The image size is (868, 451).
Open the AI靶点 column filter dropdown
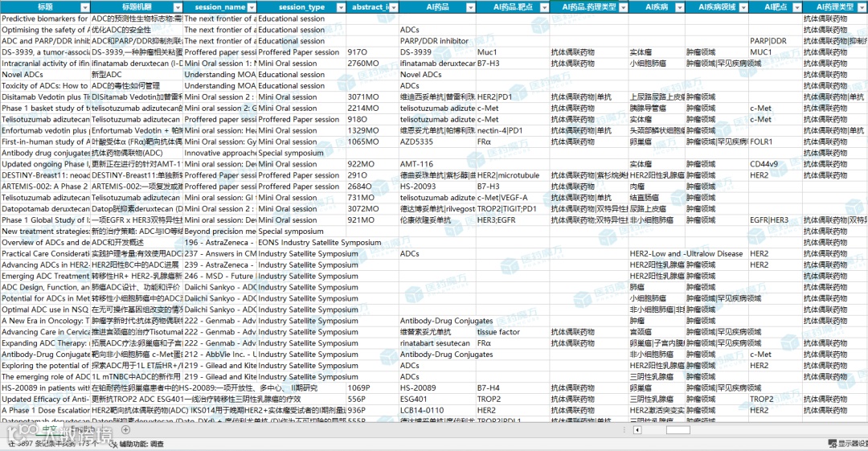point(796,7)
